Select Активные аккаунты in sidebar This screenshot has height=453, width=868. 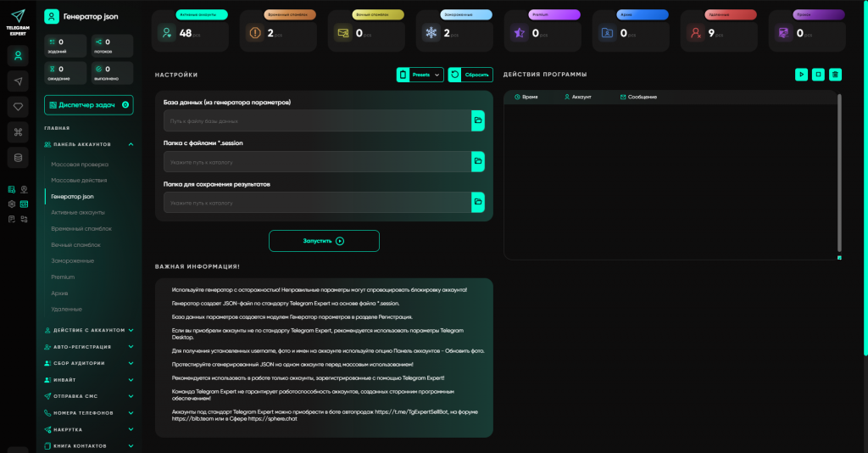coord(77,212)
